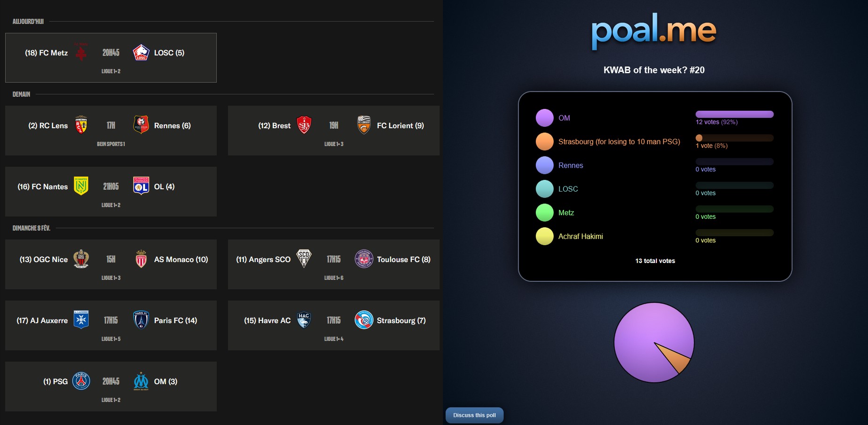The height and width of the screenshot is (425, 868).
Task: Click the OM club crest
Action: pos(141,381)
